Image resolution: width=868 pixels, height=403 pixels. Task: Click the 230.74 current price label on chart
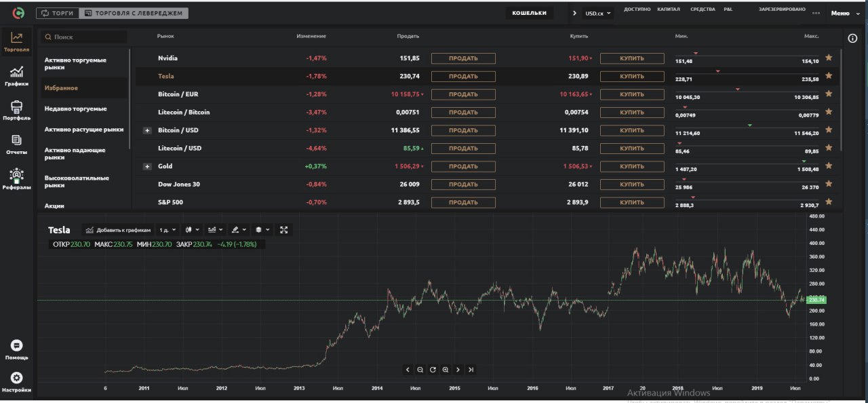tap(816, 300)
